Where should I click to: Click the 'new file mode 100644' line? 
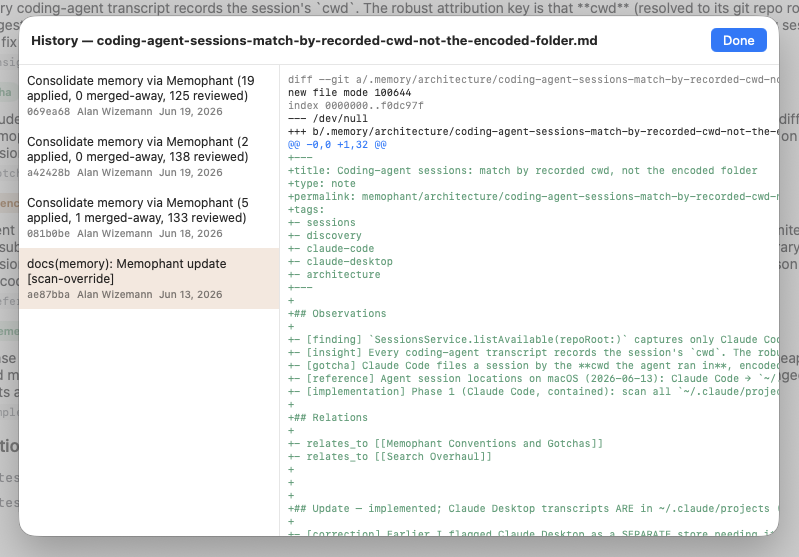click(350, 93)
